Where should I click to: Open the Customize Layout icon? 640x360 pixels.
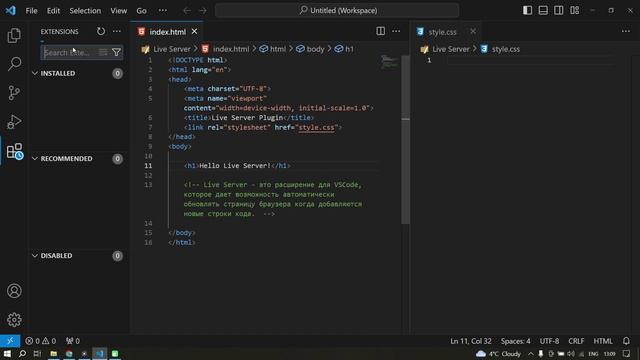click(x=575, y=10)
